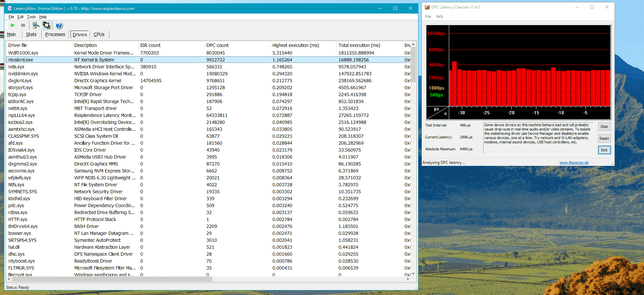Select the ndis.sys driver row

coord(208,67)
